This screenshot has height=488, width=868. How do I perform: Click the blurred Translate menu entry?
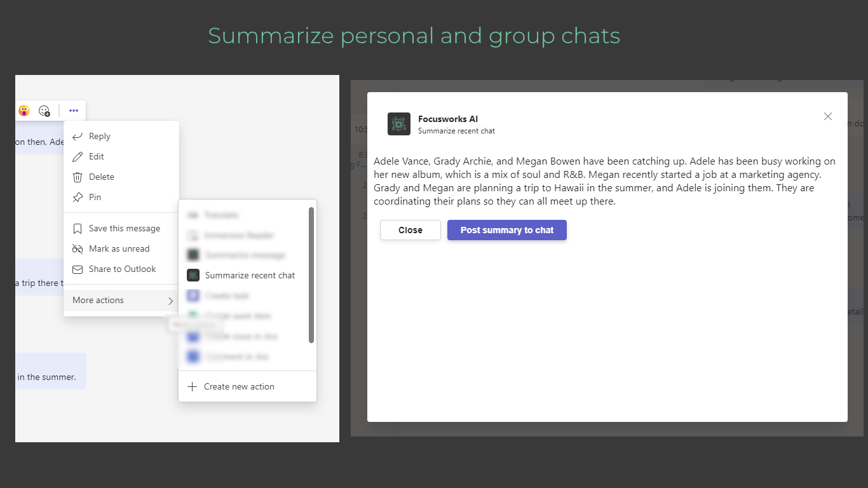(x=221, y=215)
